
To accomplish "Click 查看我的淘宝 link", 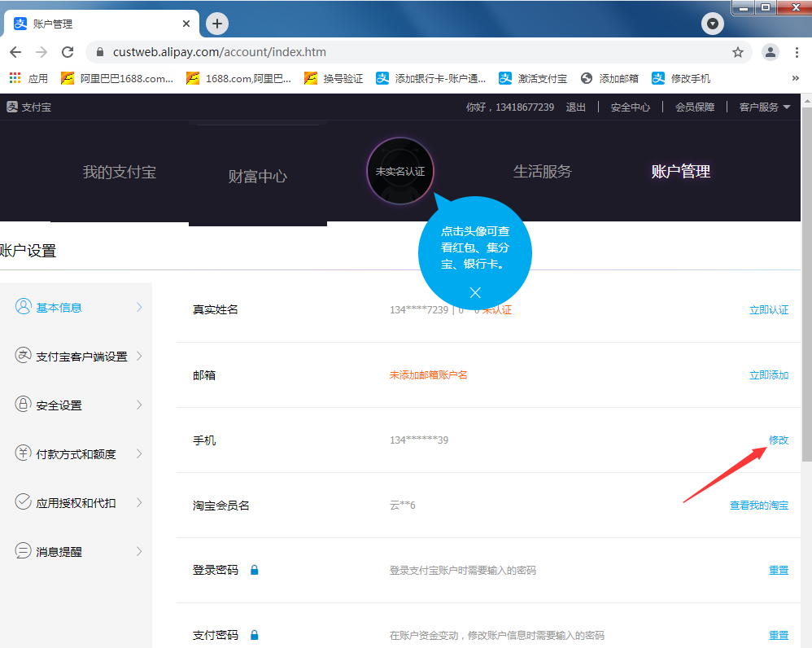I will coord(759,505).
